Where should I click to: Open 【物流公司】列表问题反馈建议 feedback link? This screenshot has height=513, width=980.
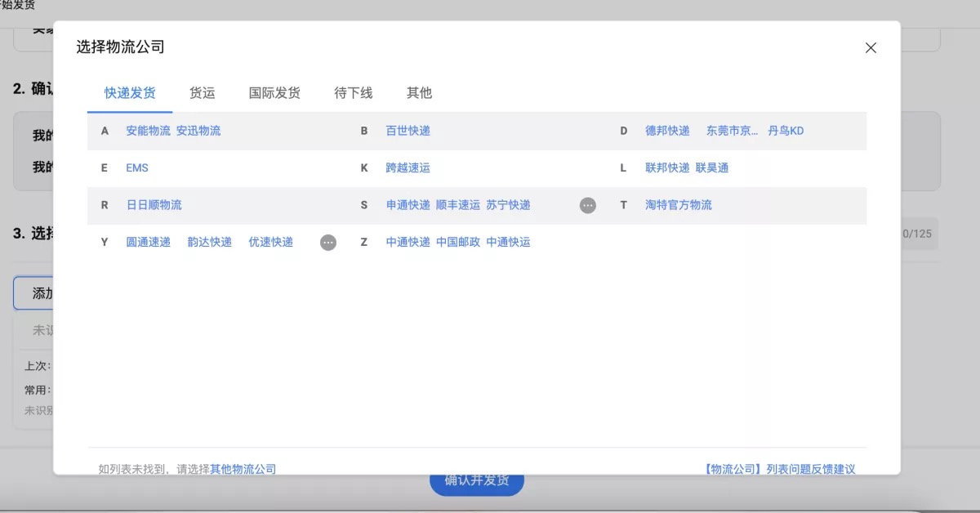[x=779, y=469]
